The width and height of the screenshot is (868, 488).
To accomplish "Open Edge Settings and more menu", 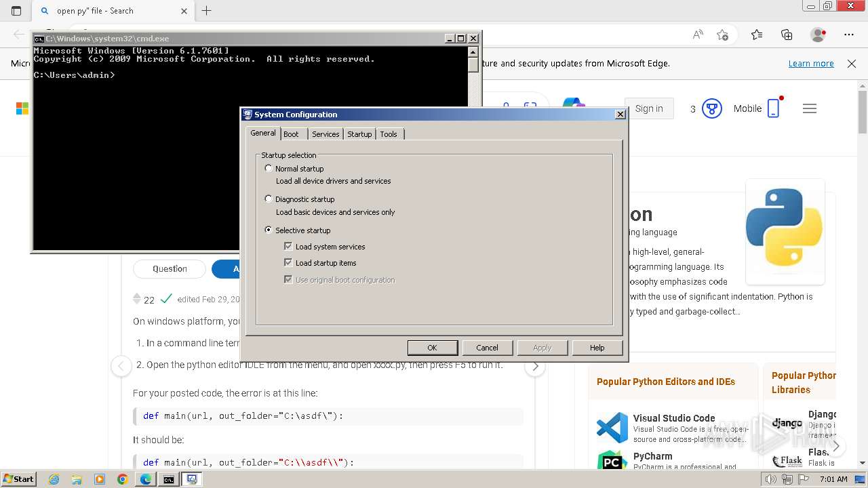I will [849, 35].
